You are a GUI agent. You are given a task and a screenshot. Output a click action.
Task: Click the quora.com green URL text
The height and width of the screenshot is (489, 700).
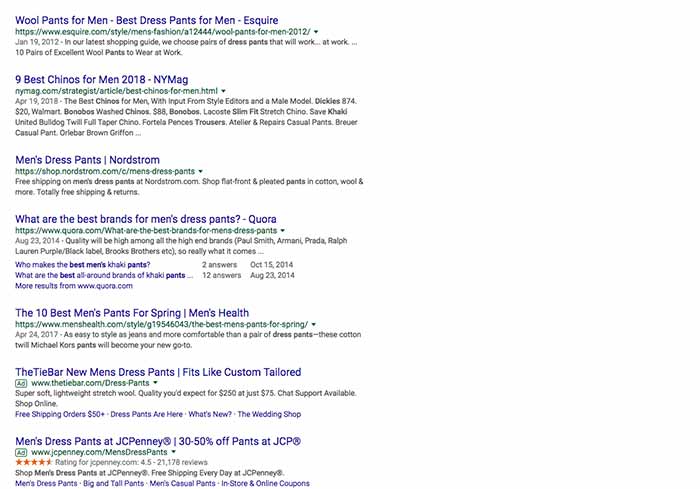coord(146,231)
